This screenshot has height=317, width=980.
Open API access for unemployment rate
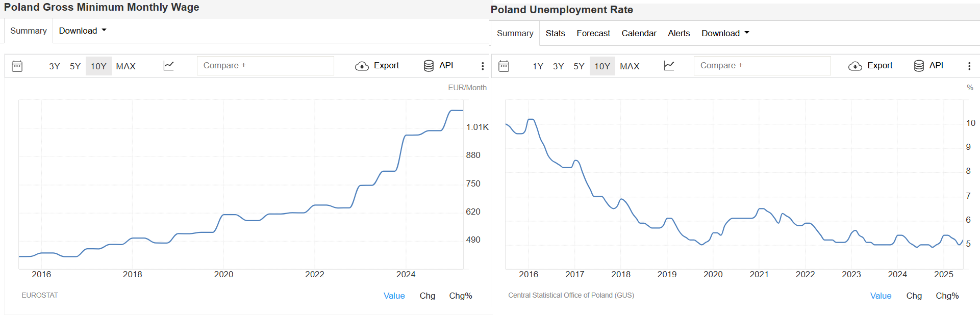928,66
